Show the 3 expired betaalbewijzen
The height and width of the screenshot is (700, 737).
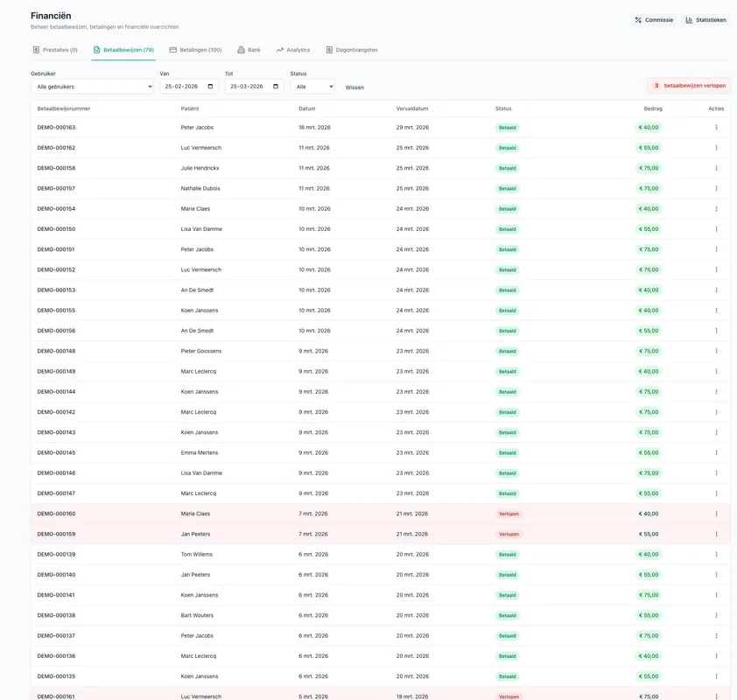click(x=689, y=86)
